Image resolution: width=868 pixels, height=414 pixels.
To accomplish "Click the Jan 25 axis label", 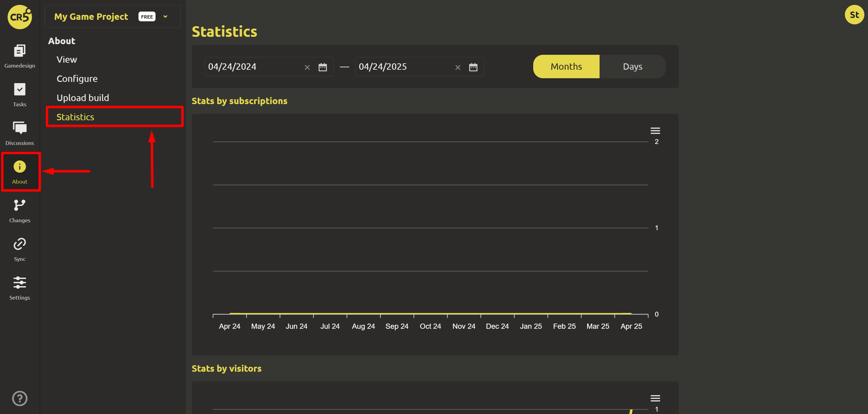I will [531, 326].
